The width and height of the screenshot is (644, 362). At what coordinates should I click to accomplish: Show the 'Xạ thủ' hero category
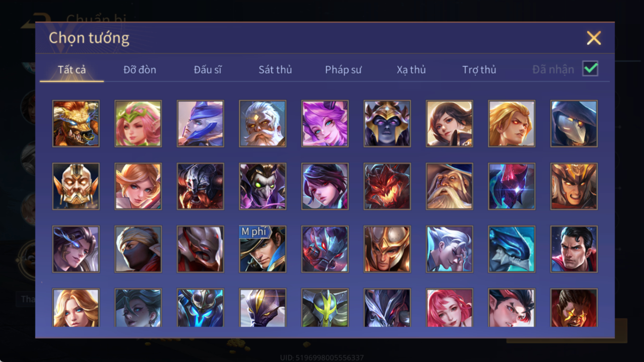411,70
